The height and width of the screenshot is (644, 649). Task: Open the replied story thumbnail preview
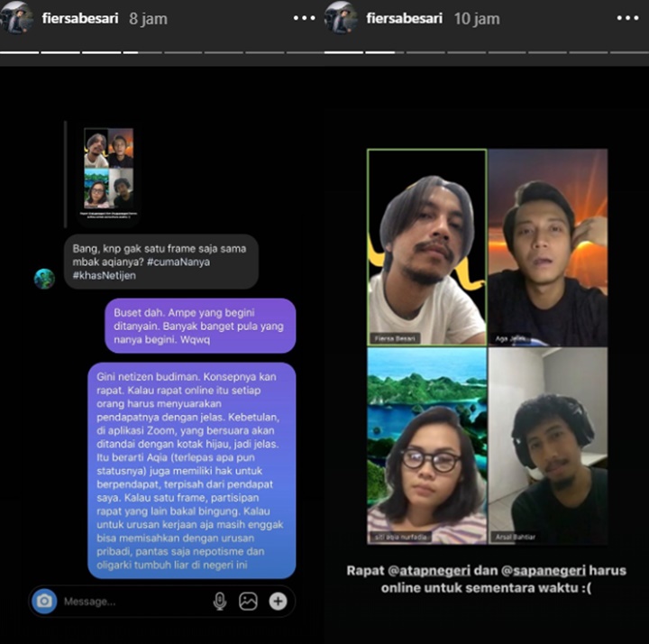coord(109,173)
